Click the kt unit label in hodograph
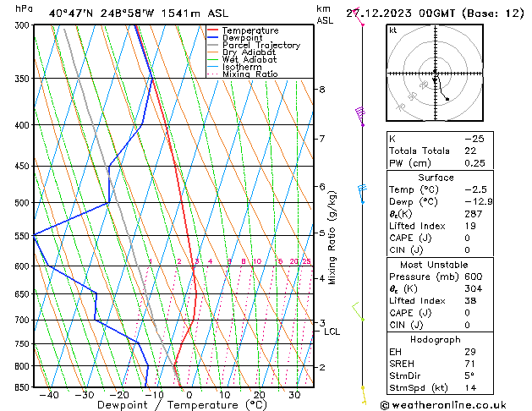Image resolution: width=532 pixels, height=411 pixels. [393, 30]
